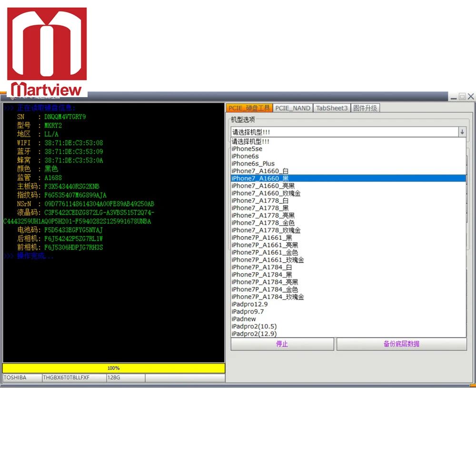Click the model value MKRY2 in log
This screenshot has height=476, width=476.
(x=53, y=125)
